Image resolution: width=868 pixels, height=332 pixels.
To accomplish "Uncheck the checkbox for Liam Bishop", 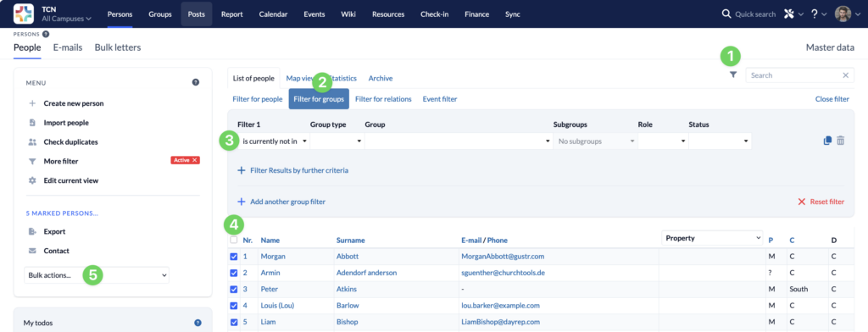I will point(234,322).
